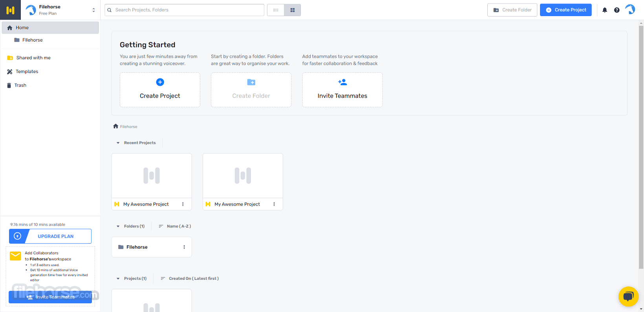Screen dimensions: 644x312
Task: Open the second My Awesome Project thumbnail
Action: click(243, 175)
